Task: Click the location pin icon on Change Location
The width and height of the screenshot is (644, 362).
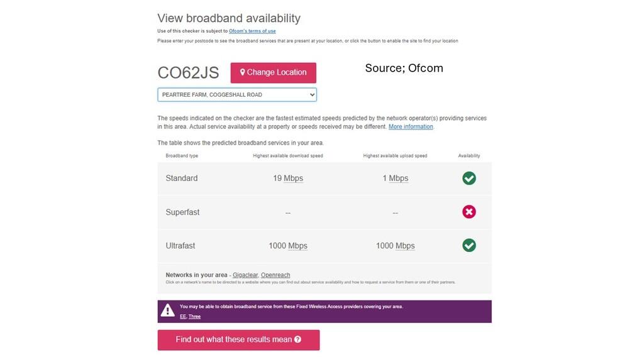Action: tap(242, 72)
